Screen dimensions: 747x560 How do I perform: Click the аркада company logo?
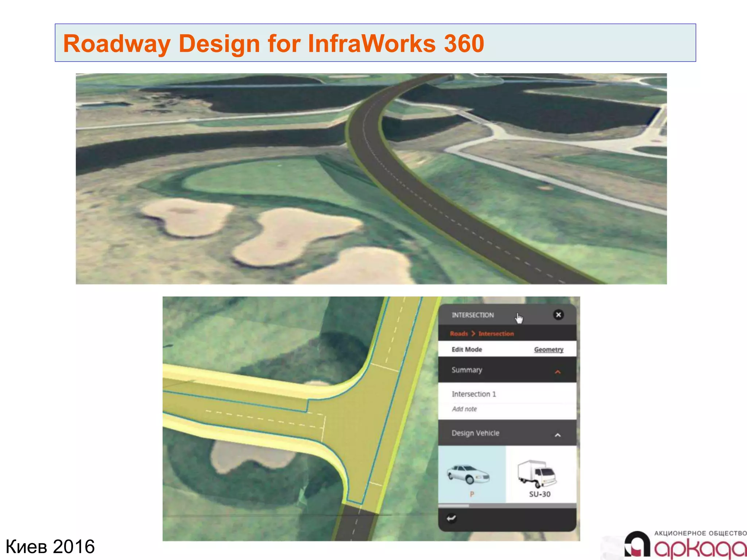click(686, 544)
